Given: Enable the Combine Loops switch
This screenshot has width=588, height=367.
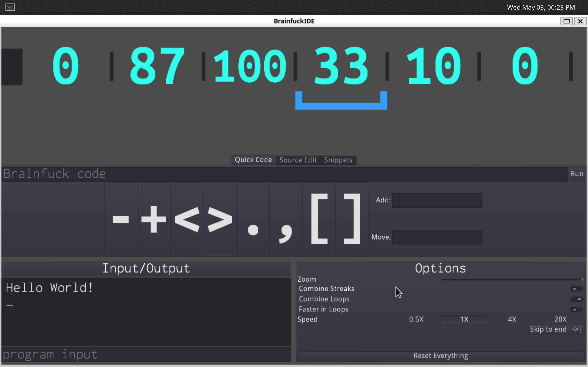Looking at the screenshot, I should [x=576, y=299].
